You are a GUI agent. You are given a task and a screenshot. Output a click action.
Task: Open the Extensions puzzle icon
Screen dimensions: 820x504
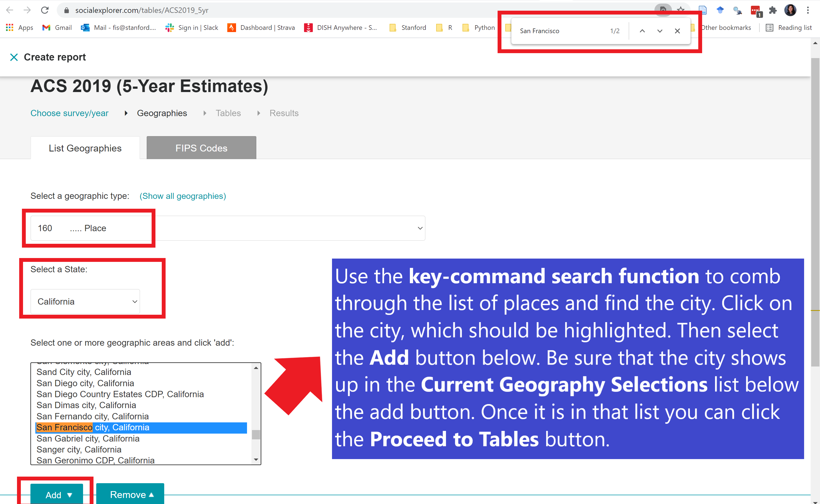tap(773, 10)
